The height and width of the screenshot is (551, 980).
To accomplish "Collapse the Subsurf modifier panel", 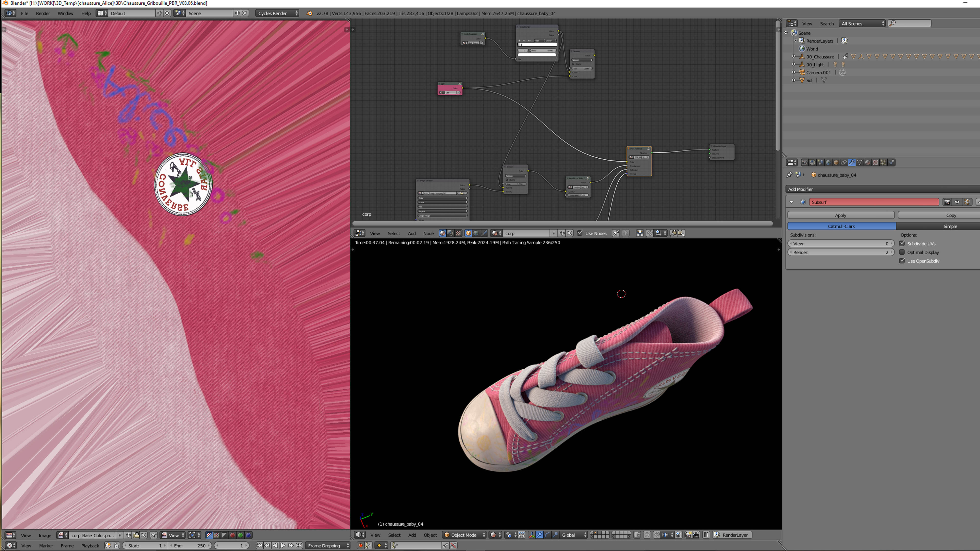I will [791, 202].
